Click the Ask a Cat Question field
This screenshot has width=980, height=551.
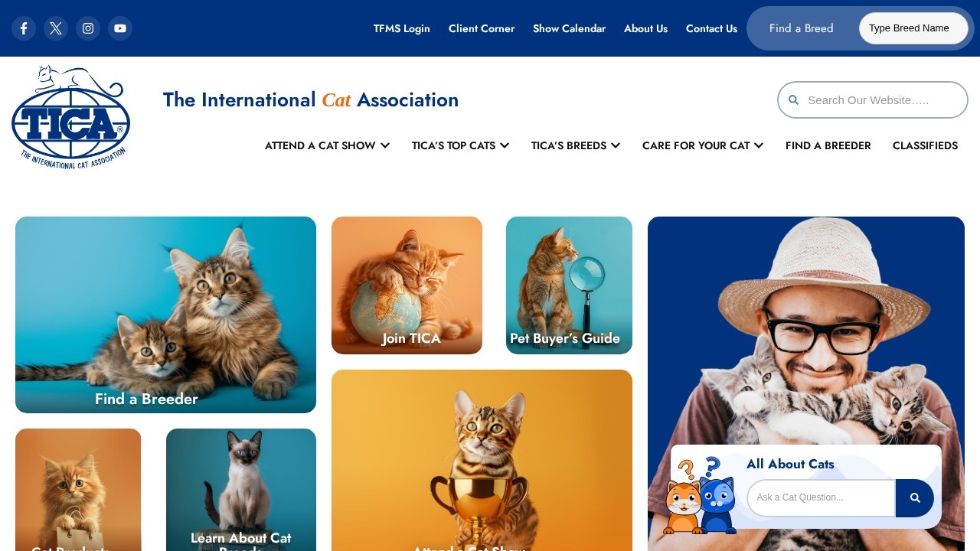(x=822, y=498)
